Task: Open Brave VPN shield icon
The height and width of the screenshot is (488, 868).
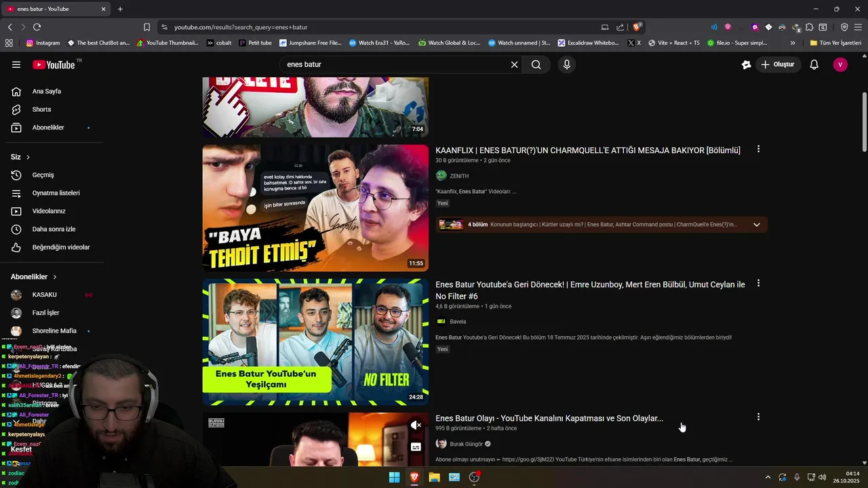Action: tap(844, 27)
